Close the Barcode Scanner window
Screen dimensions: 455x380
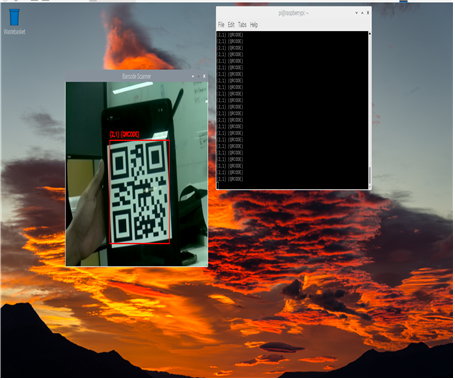pos(204,76)
